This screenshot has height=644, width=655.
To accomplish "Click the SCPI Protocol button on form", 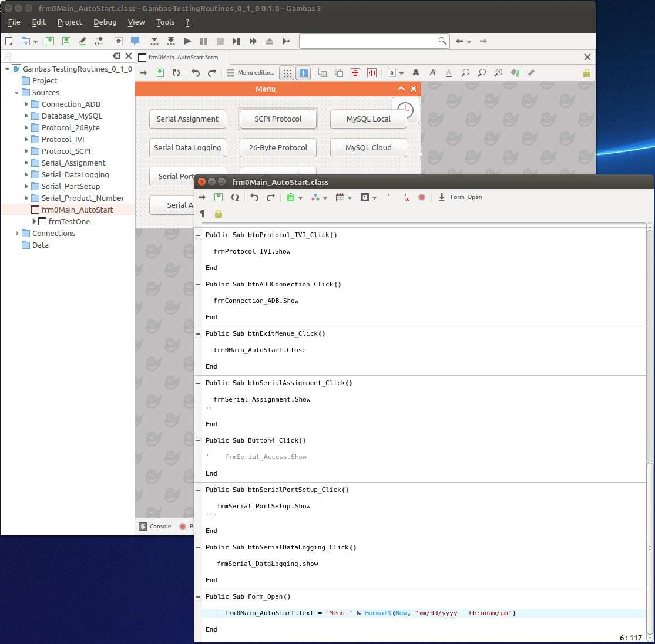I will point(278,119).
